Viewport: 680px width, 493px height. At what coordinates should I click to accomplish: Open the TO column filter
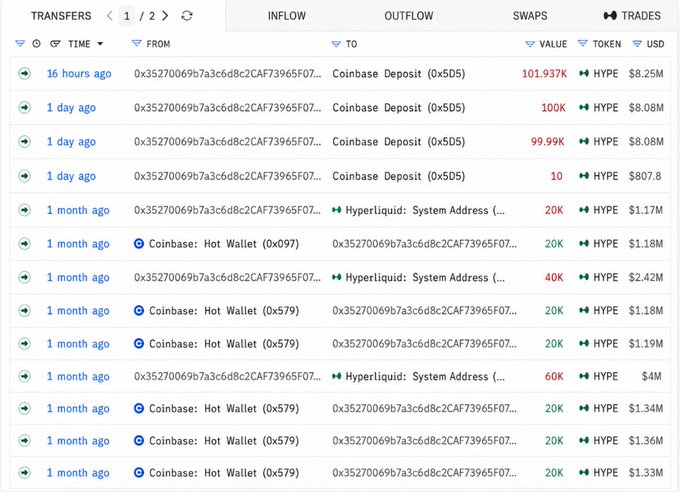pos(336,44)
